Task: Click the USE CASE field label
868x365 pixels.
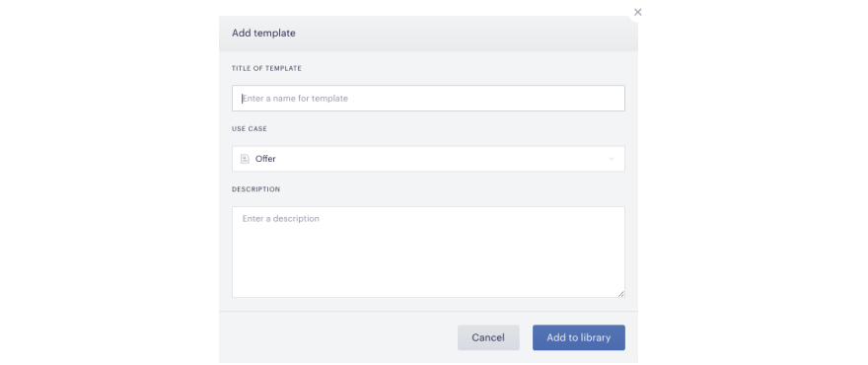Action: (250, 129)
